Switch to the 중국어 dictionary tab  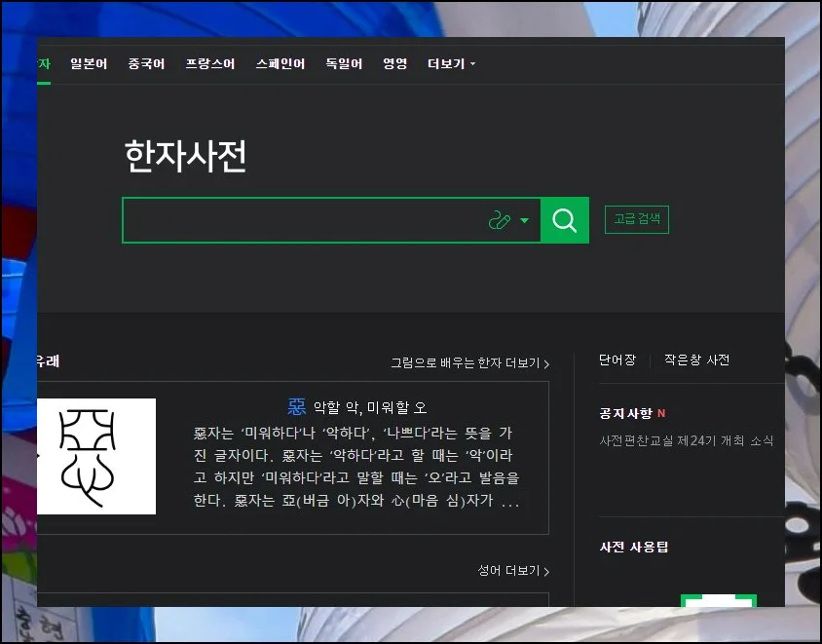(146, 64)
